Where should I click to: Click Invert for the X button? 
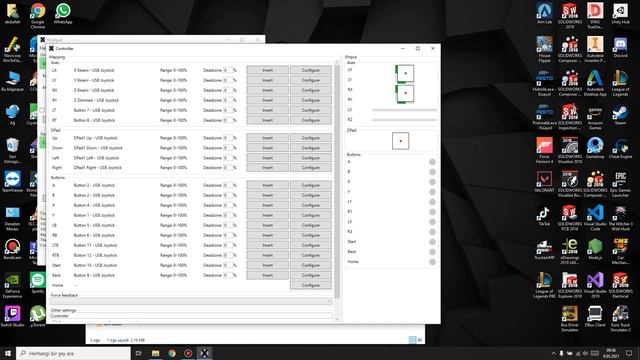267,205
